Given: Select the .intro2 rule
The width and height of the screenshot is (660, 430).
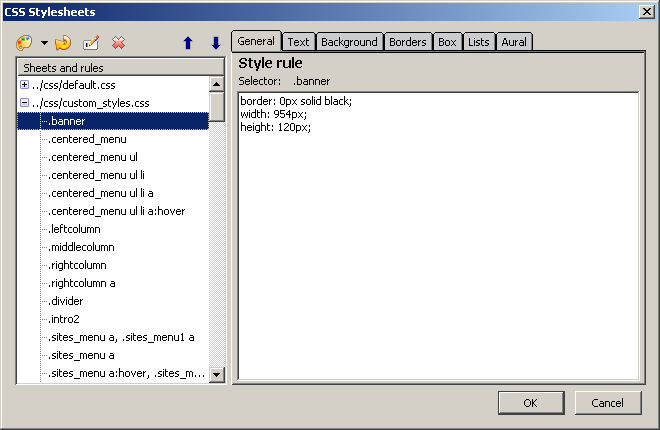Looking at the screenshot, I should [64, 319].
